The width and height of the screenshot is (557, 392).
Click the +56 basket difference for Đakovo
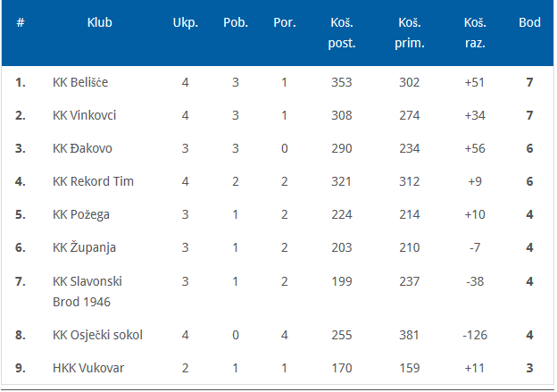click(x=475, y=148)
